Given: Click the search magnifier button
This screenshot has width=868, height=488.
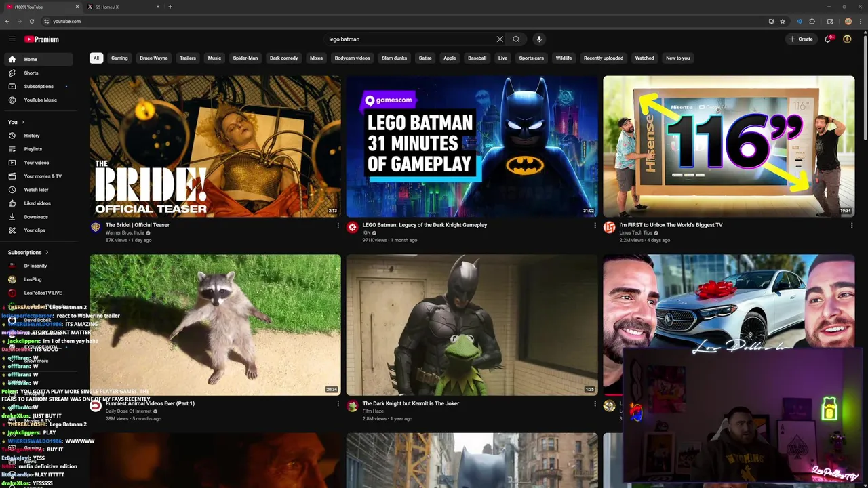Looking at the screenshot, I should click(x=516, y=39).
